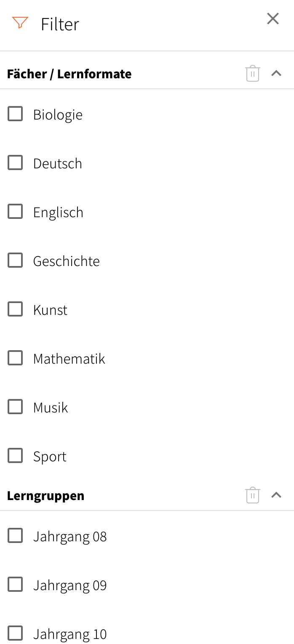Collapse the Lerngruppen section
Image resolution: width=294 pixels, height=644 pixels.
click(276, 495)
